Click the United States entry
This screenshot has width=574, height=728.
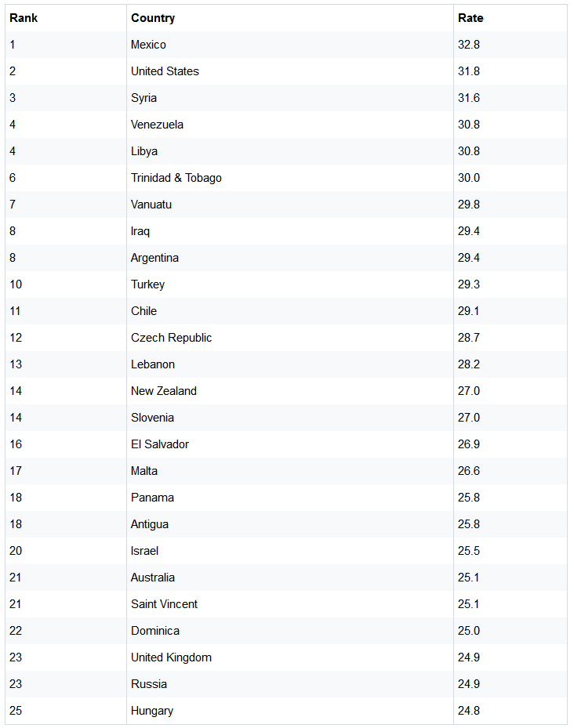[x=165, y=71]
